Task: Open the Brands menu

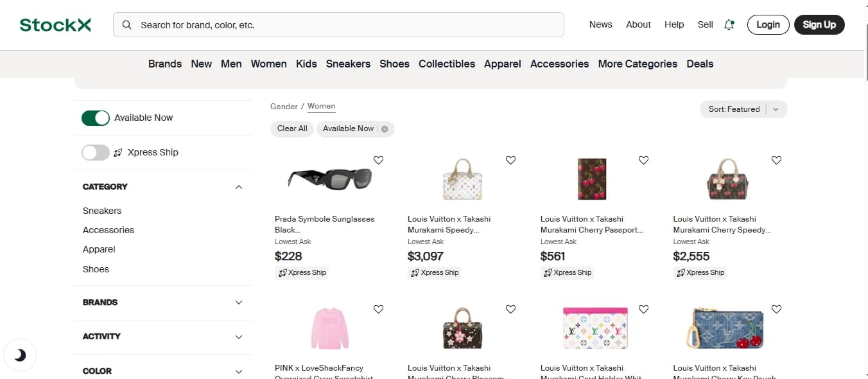Action: pos(165,64)
